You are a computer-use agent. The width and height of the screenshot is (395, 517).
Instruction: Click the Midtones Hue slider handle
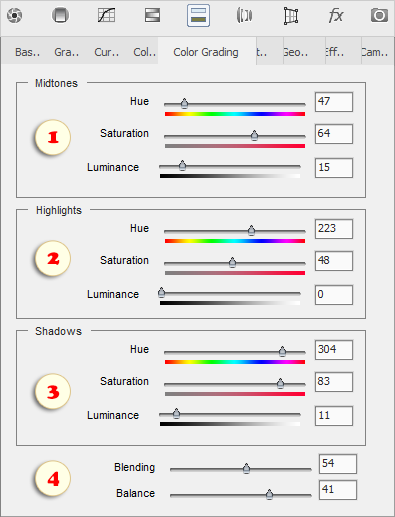184,103
